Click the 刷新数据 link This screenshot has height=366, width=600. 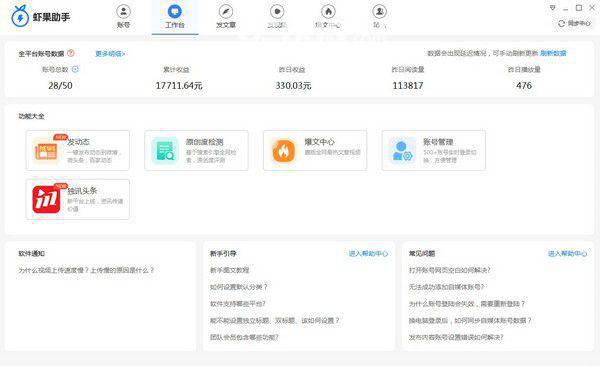[x=553, y=53]
